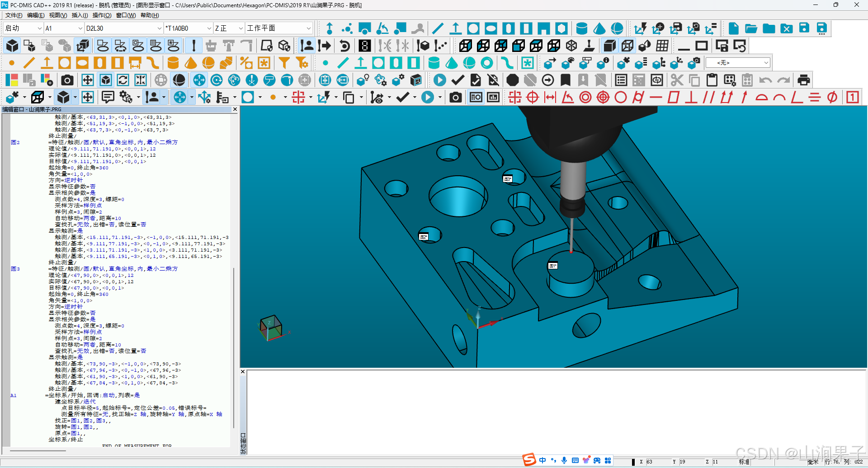Click the scissors cut icon
868x468 pixels.
tap(677, 80)
